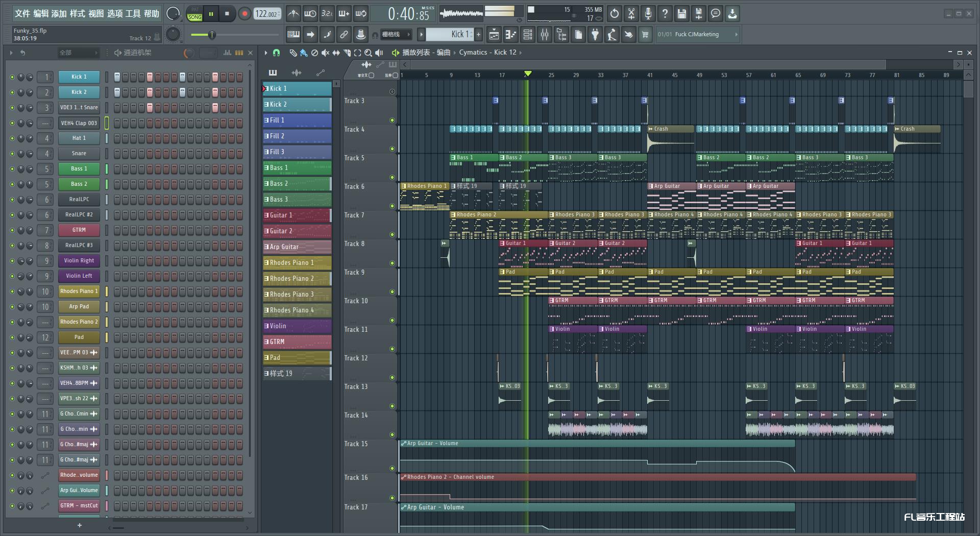Select the playlist pencil draw tool
This screenshot has width=980, height=536.
293,53
